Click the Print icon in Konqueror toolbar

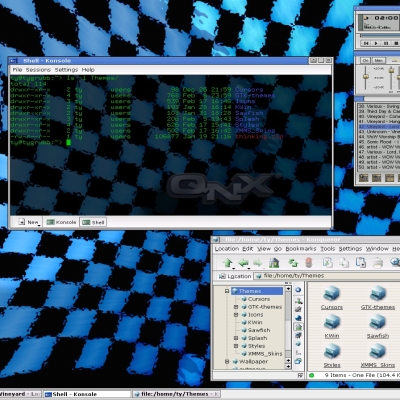pyautogui.click(x=378, y=263)
